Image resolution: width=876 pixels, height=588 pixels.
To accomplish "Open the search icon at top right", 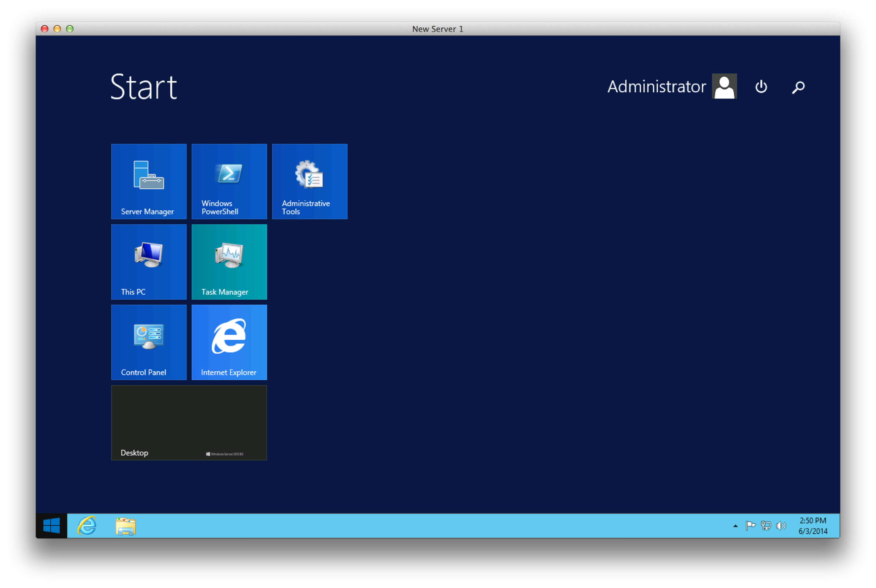I will click(798, 86).
